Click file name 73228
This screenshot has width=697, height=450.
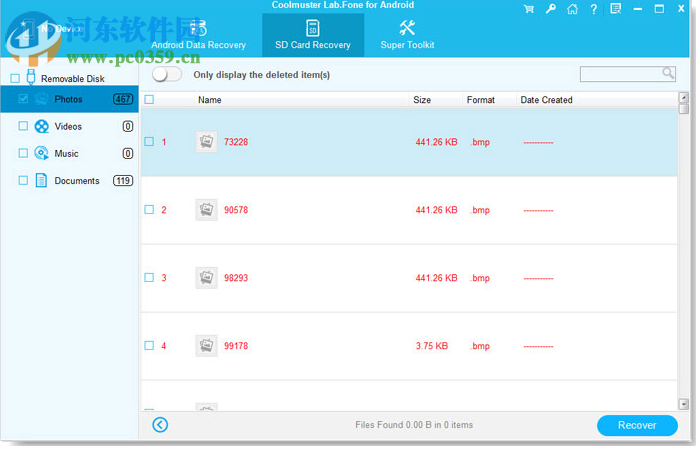[236, 142]
